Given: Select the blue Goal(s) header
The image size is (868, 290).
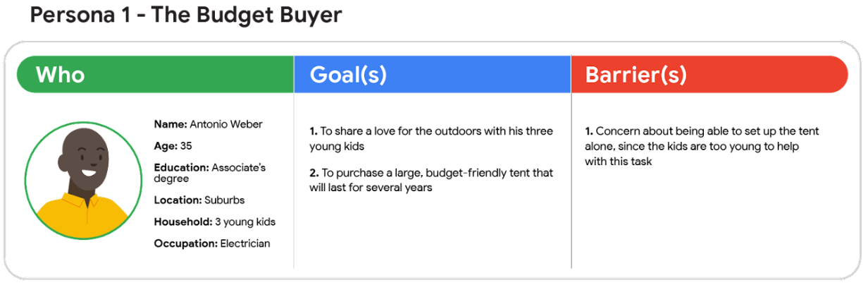Looking at the screenshot, I should coord(432,74).
